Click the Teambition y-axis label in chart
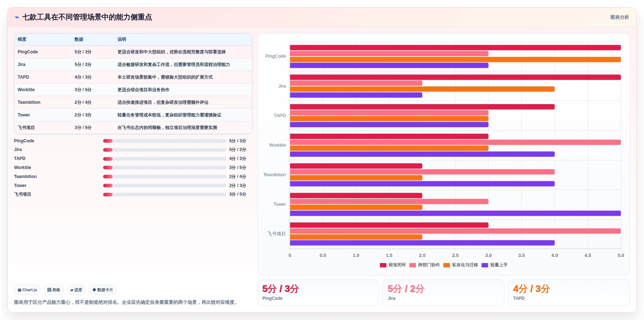This screenshot has height=320, width=644. tap(274, 175)
